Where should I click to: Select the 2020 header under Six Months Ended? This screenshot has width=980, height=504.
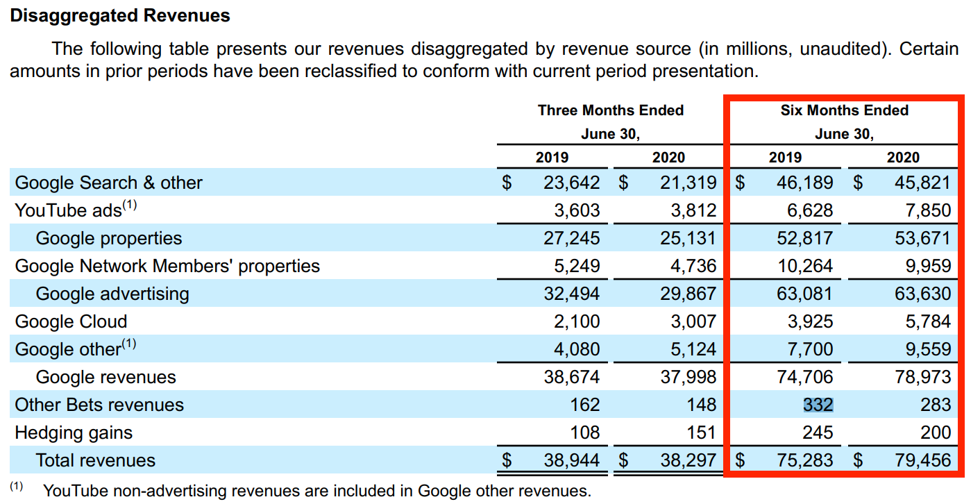coord(903,158)
